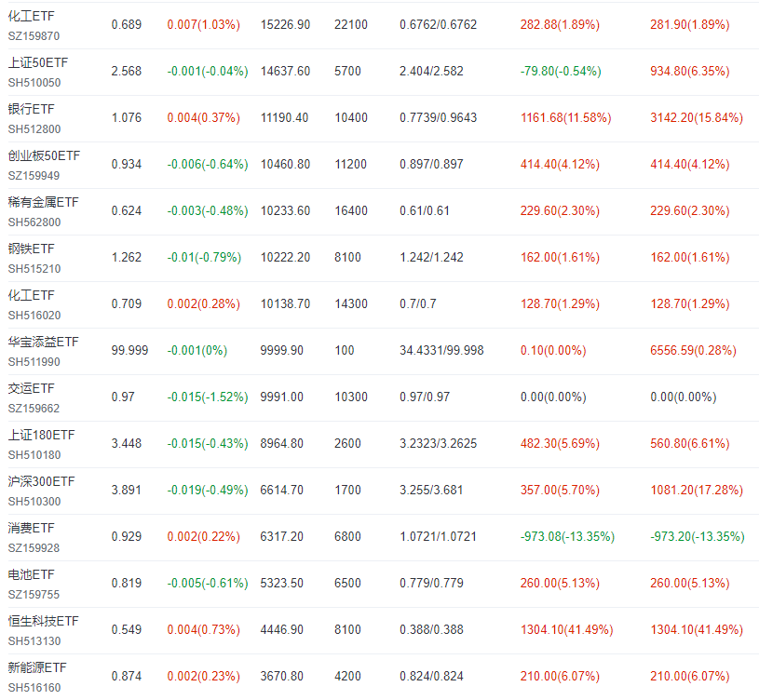Open the 钢铁ETF fund name
759x700 pixels.
point(31,249)
